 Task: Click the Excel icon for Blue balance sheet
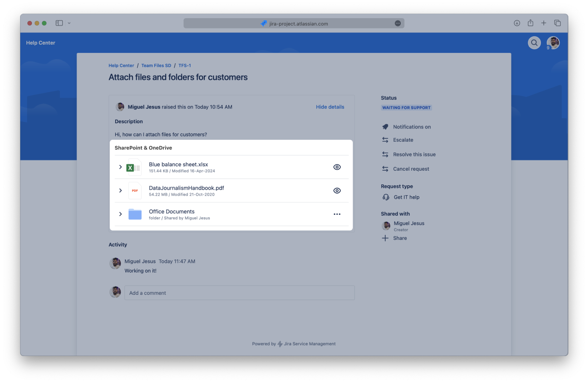133,167
